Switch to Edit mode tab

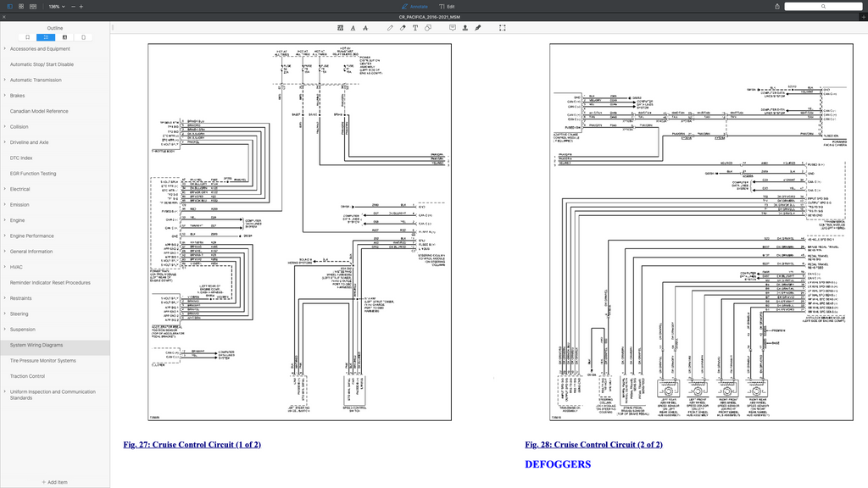pyautogui.click(x=447, y=7)
